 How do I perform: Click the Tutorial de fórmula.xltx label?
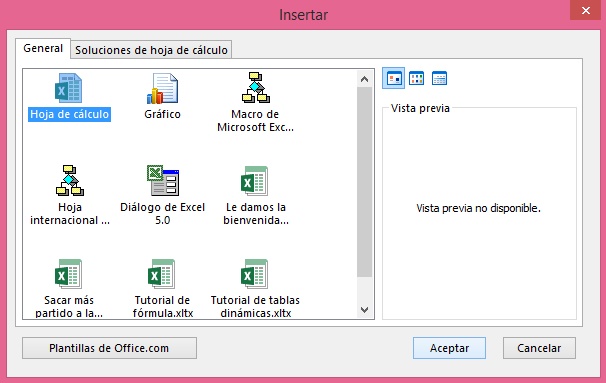pyautogui.click(x=162, y=306)
